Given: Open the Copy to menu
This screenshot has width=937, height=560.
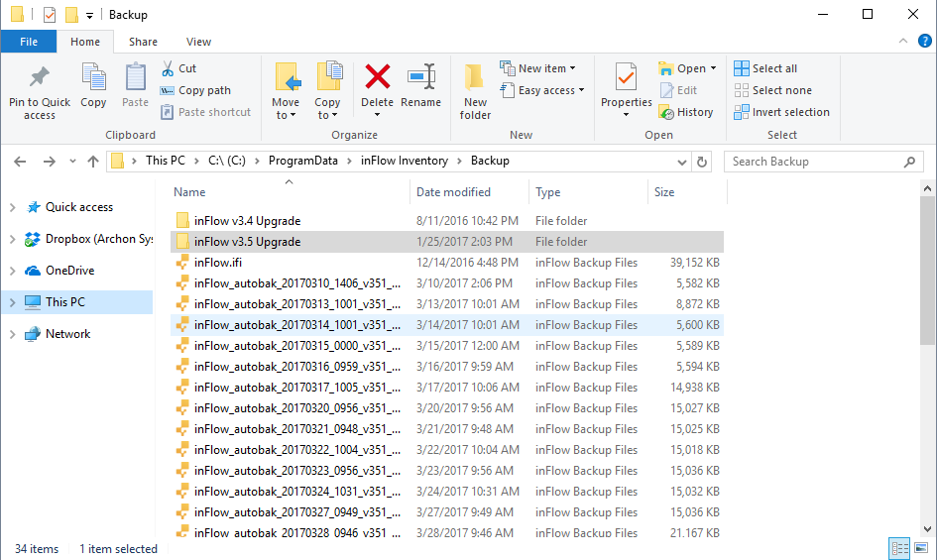Looking at the screenshot, I should pyautogui.click(x=327, y=91).
